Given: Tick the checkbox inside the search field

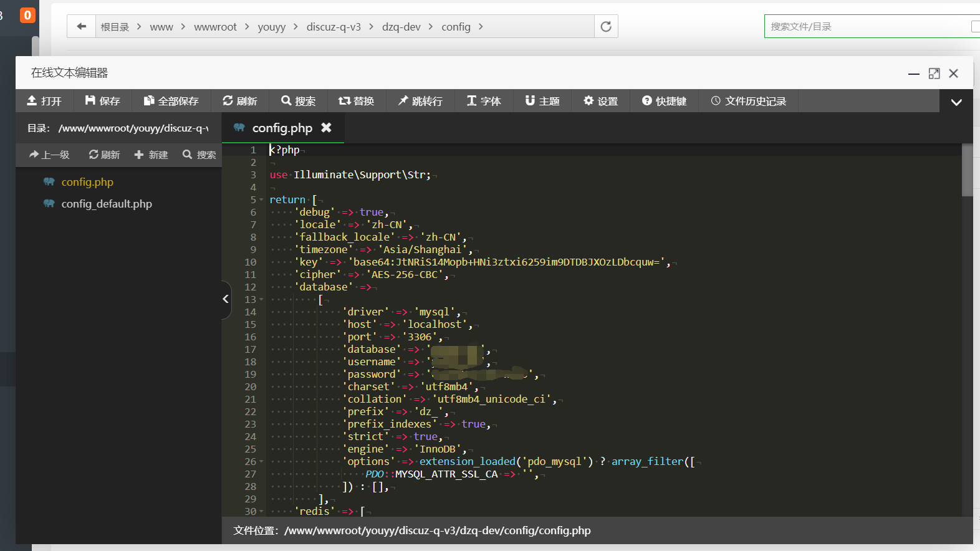Looking at the screenshot, I should point(976,26).
